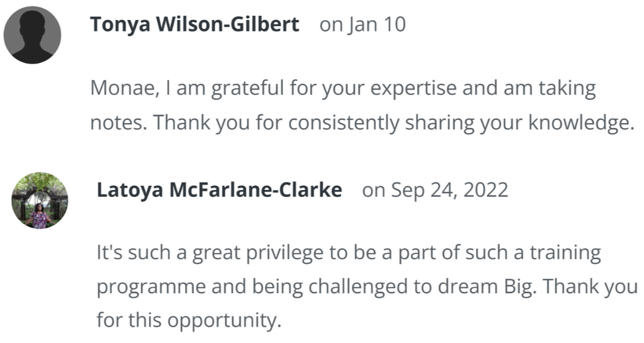Screen dimensions: 644x343
Task: Open Tonya Wilson-Gilbert's profile name
Action: (194, 24)
